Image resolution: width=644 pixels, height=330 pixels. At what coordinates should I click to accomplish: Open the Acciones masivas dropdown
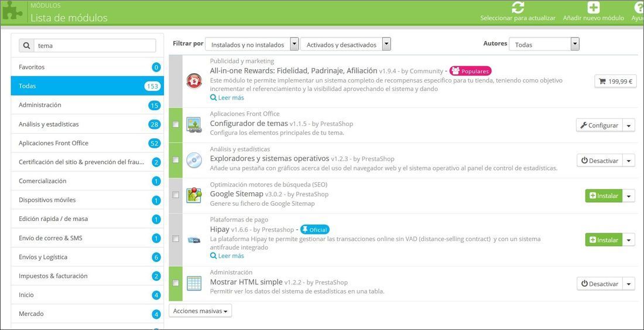(200, 311)
